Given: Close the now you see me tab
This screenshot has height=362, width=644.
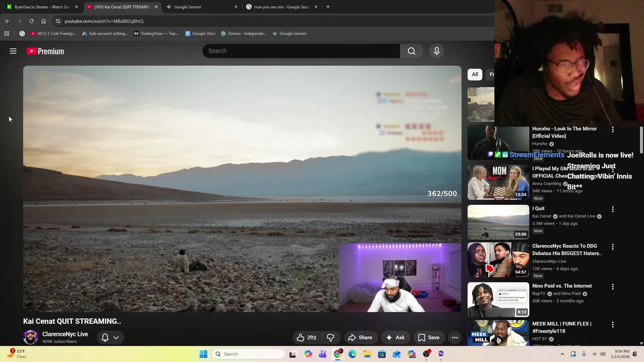Looking at the screenshot, I should [316, 7].
